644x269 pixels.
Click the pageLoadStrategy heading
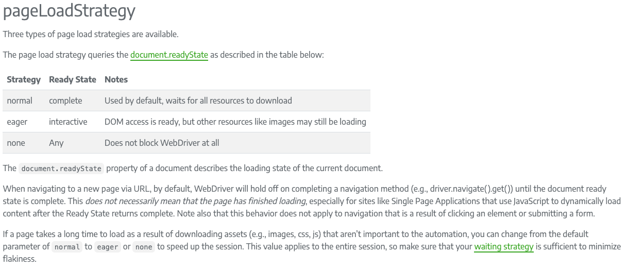pos(69,11)
